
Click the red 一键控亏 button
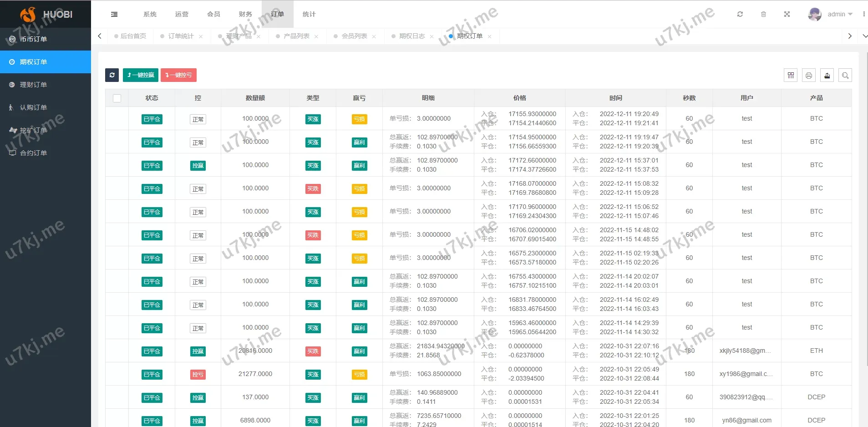(178, 75)
